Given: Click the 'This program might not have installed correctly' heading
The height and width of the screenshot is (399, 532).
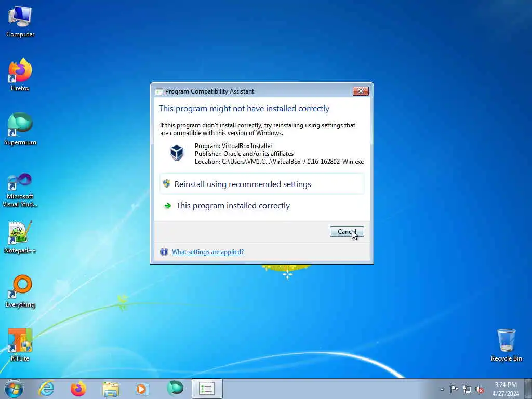Looking at the screenshot, I should 244,108.
